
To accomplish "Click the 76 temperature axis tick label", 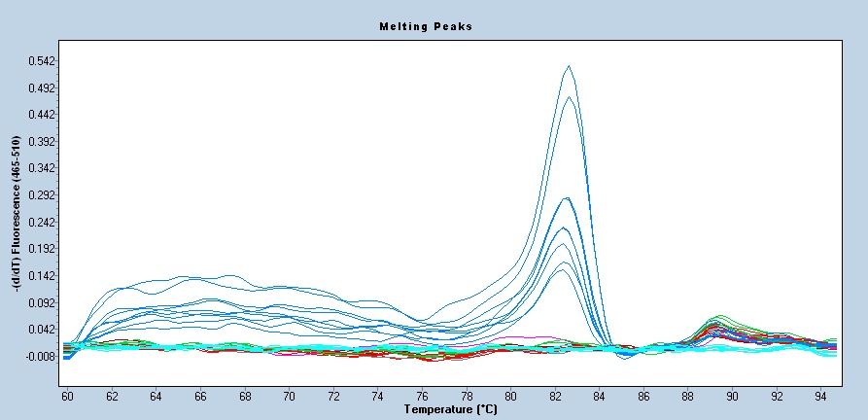I will click(422, 397).
